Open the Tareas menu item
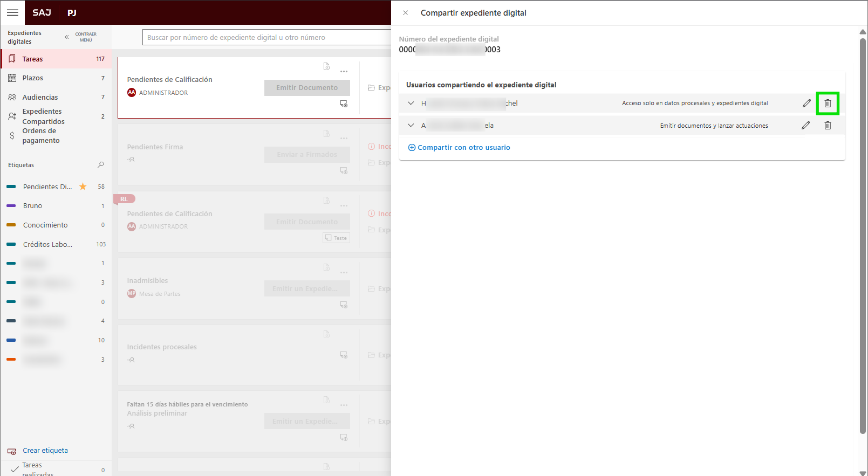Image resolution: width=868 pixels, height=476 pixels. (32, 59)
